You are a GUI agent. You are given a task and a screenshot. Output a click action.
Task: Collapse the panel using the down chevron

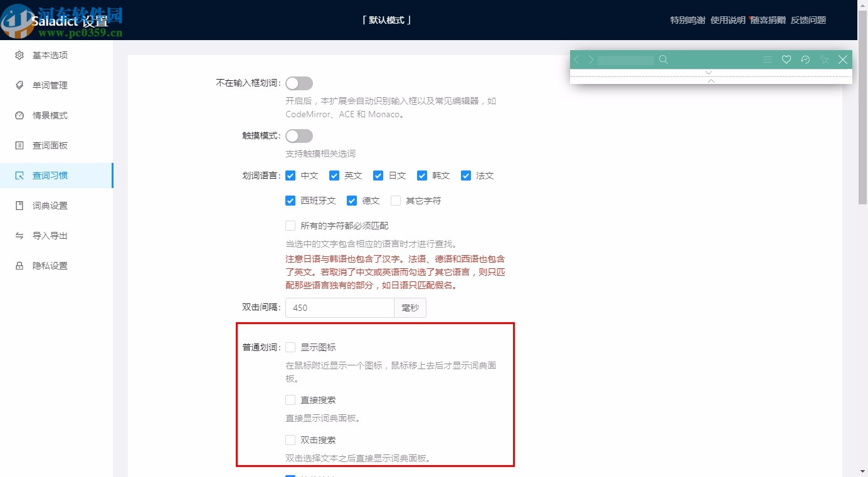click(709, 72)
